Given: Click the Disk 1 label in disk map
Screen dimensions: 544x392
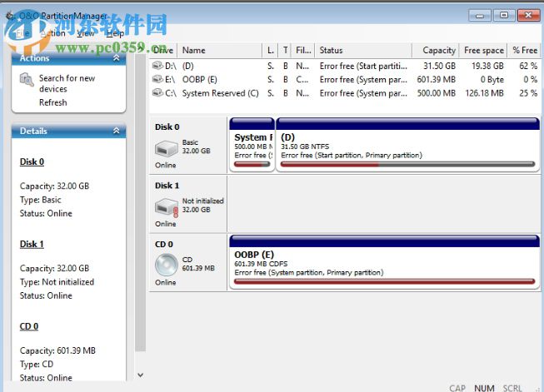Looking at the screenshot, I should point(167,186).
